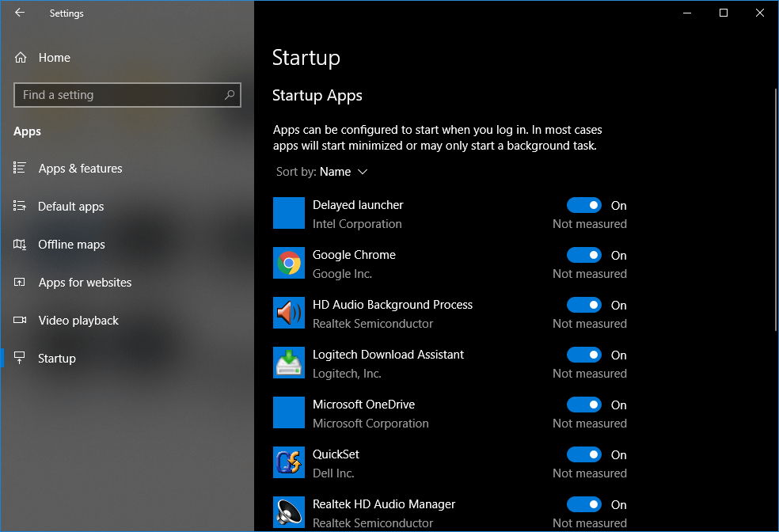Viewport: 779px width, 532px height.
Task: Click the Find a setting search box
Action: point(119,95)
